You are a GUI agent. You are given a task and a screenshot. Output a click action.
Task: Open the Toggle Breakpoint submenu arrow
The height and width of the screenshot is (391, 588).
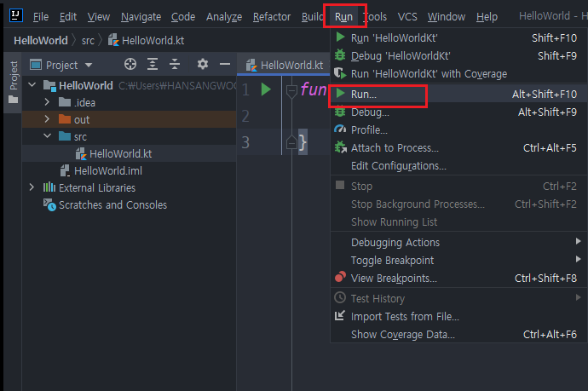coord(579,259)
